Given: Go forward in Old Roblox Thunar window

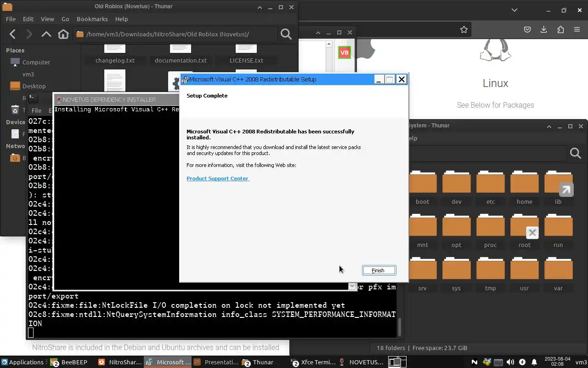Looking at the screenshot, I should 29,34.
